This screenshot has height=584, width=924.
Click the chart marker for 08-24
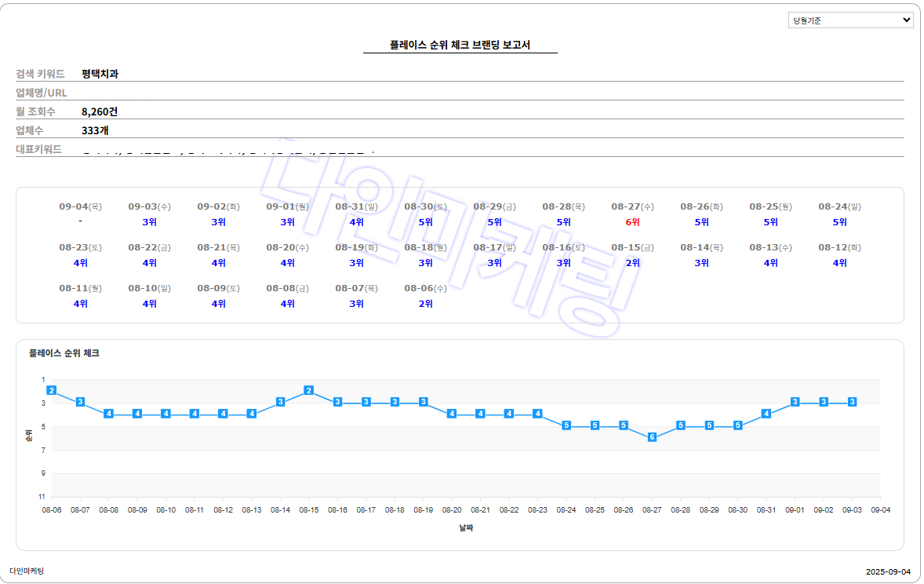point(566,425)
